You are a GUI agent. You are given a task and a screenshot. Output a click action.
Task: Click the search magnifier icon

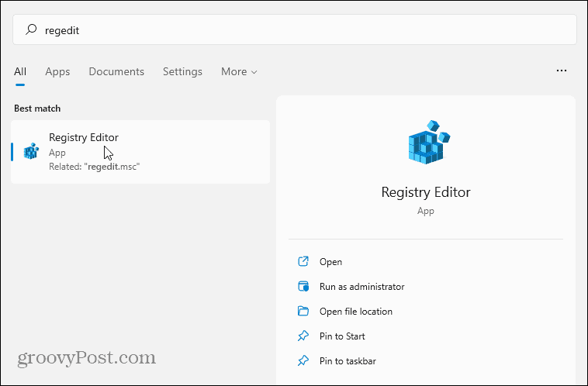[x=31, y=29]
